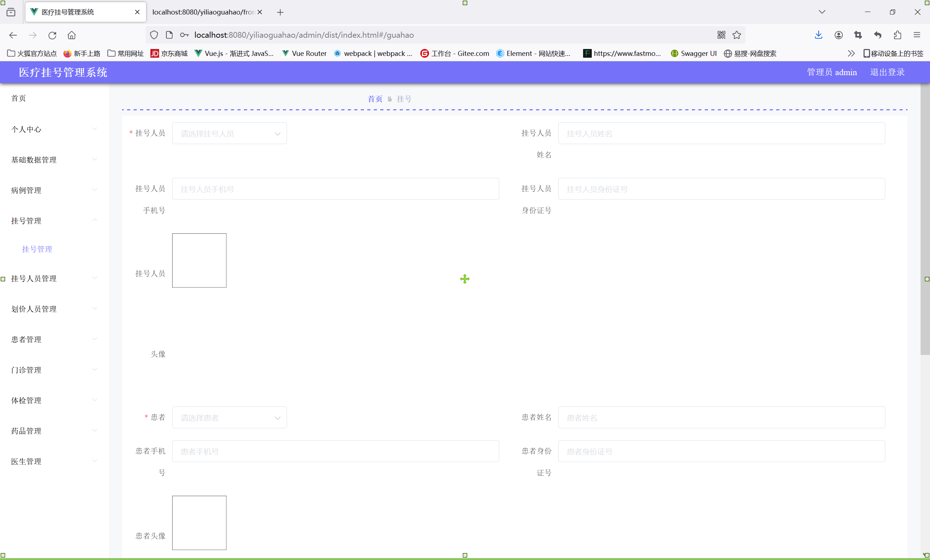The height and width of the screenshot is (560, 930).
Task: Open the 首页 sidebar item
Action: tap(19, 98)
